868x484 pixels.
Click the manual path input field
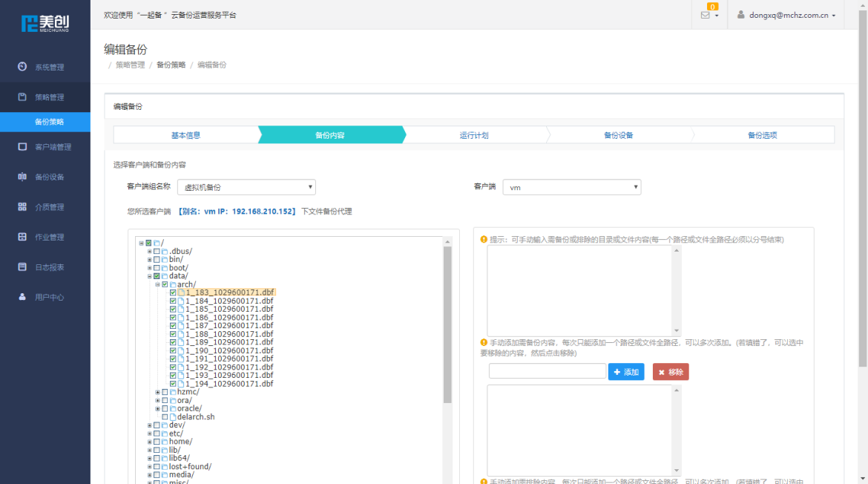tap(547, 371)
